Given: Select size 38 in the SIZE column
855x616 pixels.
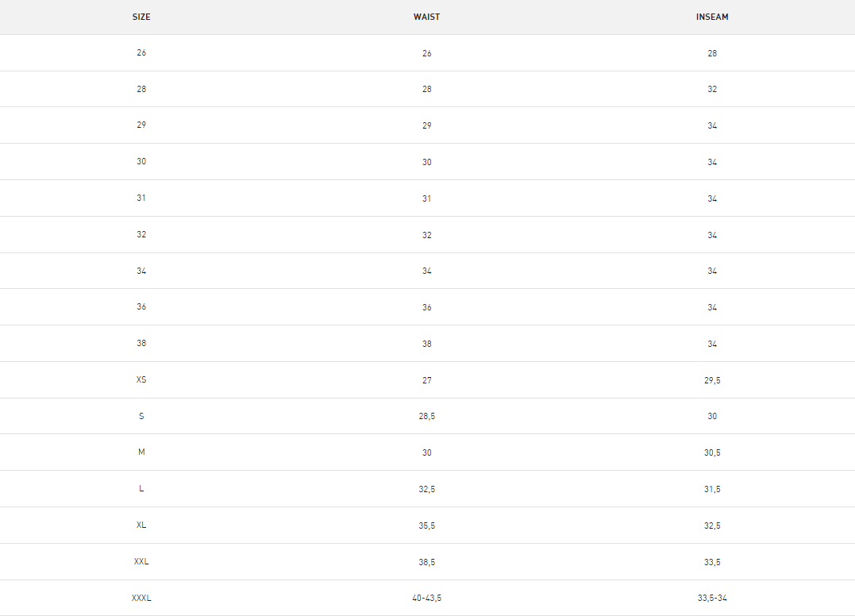Looking at the screenshot, I should click(x=141, y=343).
